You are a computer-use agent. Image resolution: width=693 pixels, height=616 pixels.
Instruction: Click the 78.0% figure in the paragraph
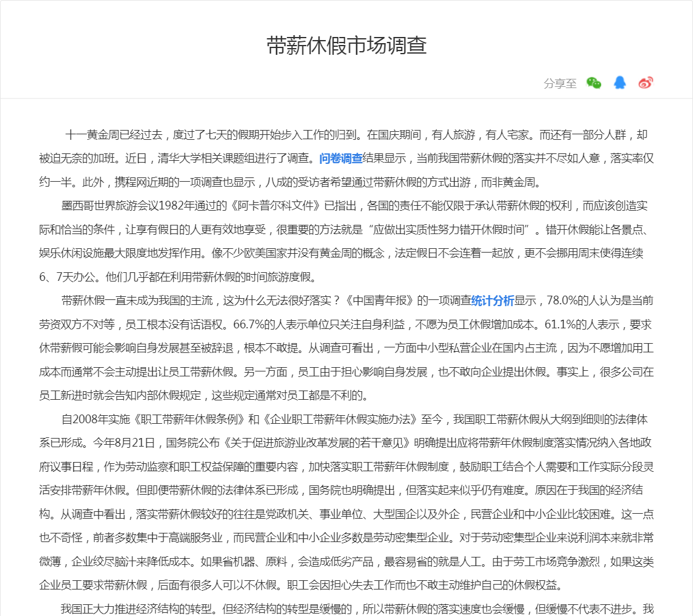pos(562,301)
